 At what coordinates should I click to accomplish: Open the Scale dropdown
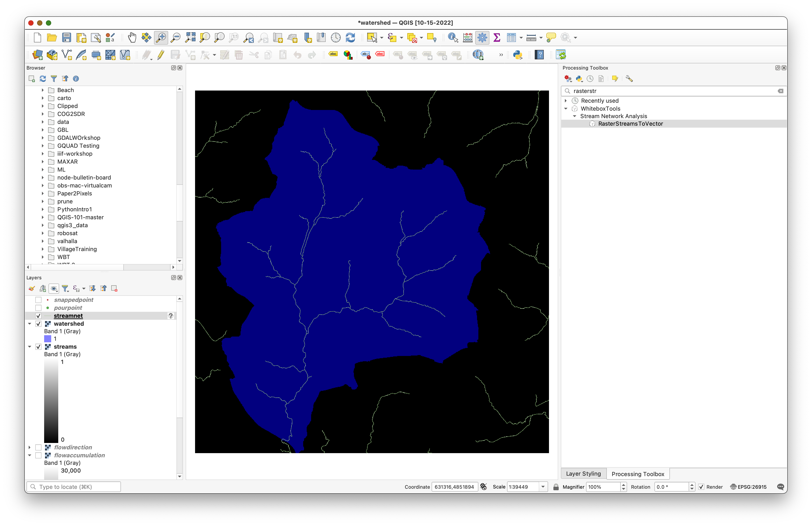coord(543,487)
